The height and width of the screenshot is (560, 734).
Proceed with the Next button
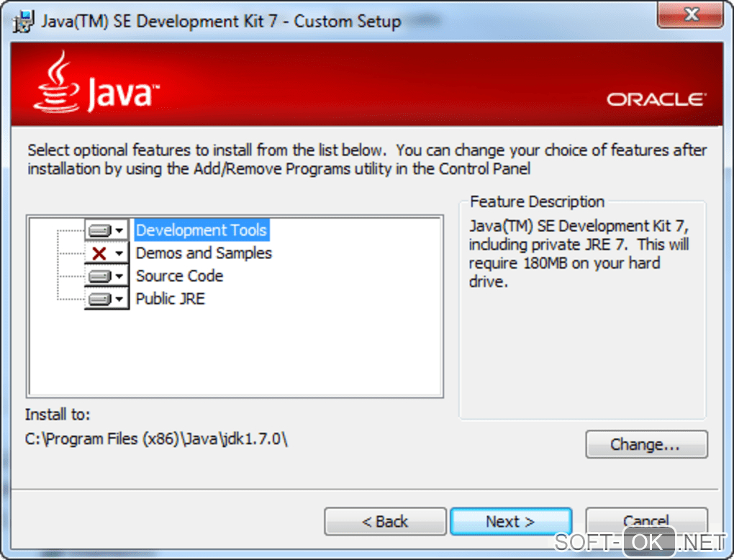click(x=511, y=521)
